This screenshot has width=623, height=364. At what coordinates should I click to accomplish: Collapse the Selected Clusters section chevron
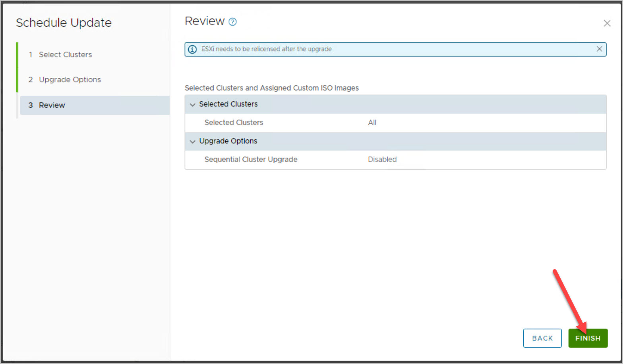(x=193, y=104)
